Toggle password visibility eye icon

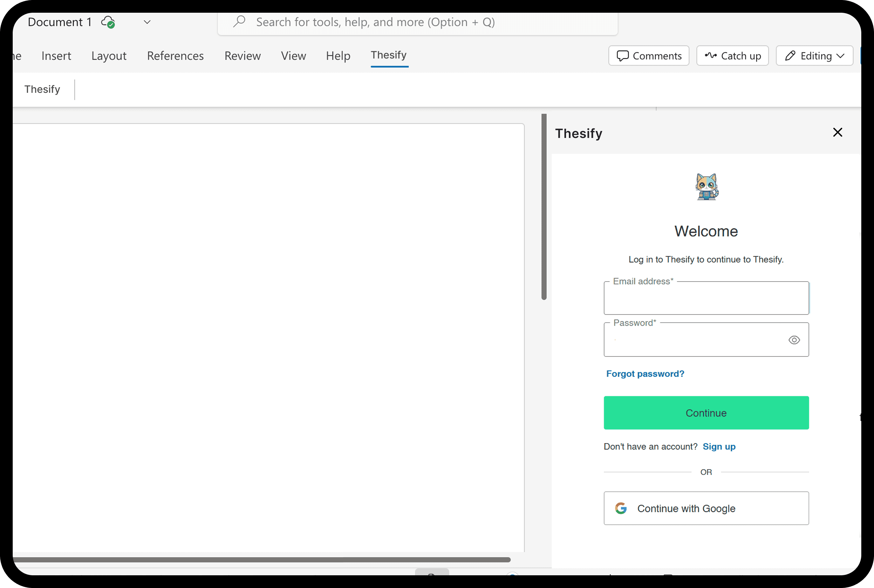pyautogui.click(x=794, y=340)
